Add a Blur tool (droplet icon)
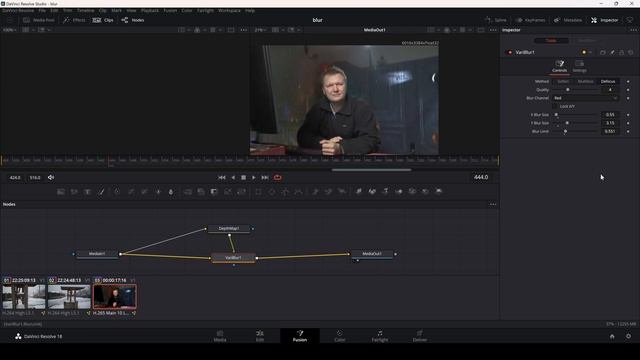 point(171,191)
